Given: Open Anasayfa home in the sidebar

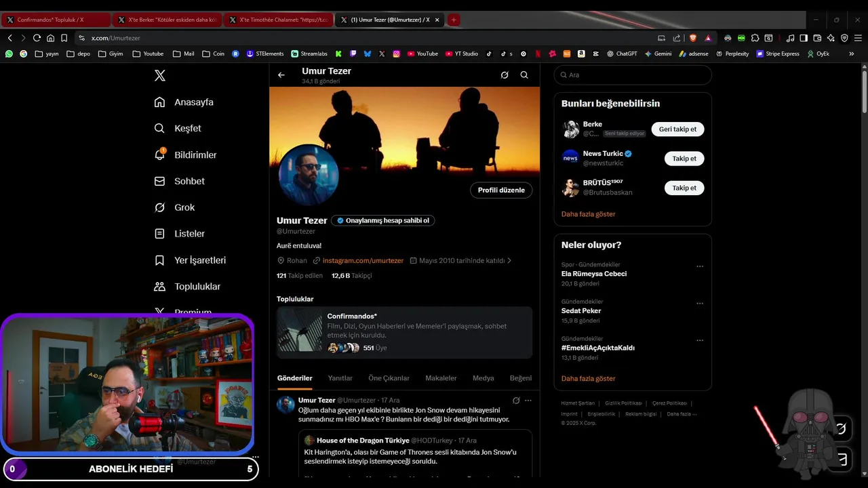Looking at the screenshot, I should point(184,102).
